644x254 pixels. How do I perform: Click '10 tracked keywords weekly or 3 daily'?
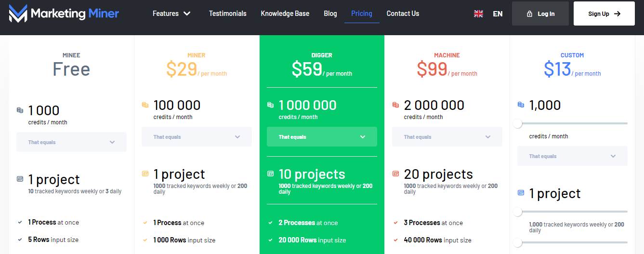point(75,191)
